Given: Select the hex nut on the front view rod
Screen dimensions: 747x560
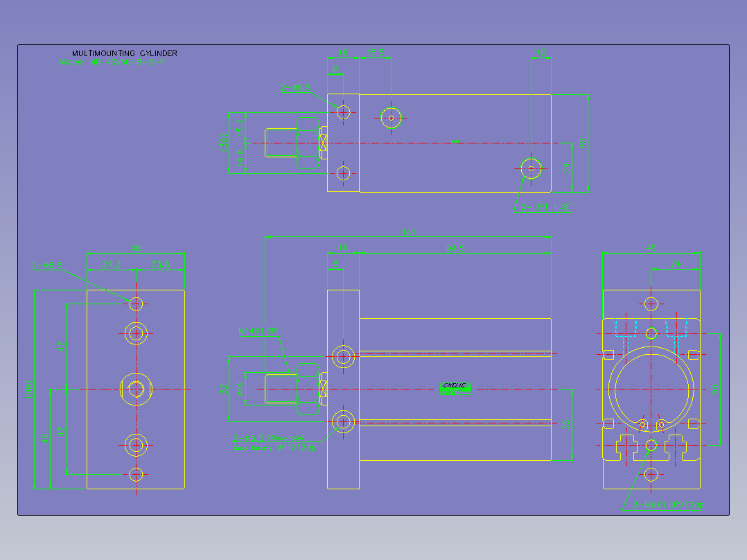Looking at the screenshot, I should click(x=308, y=390).
